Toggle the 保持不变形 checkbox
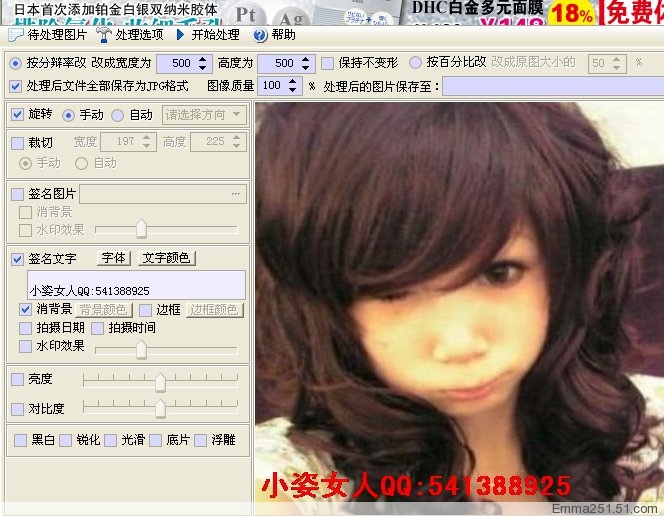This screenshot has height=516, width=664. [x=327, y=63]
